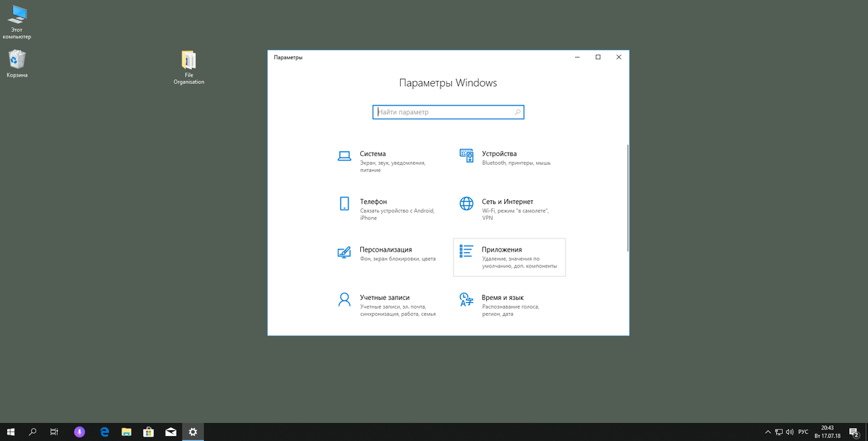868x441 pixels.
Task: Click the taskbar search magnifier
Action: click(x=33, y=432)
